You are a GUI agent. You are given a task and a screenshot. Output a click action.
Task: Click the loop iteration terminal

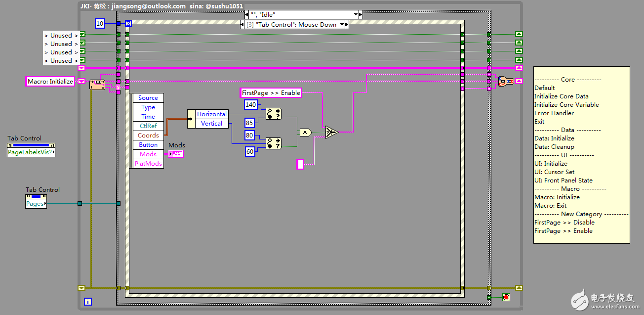88,301
